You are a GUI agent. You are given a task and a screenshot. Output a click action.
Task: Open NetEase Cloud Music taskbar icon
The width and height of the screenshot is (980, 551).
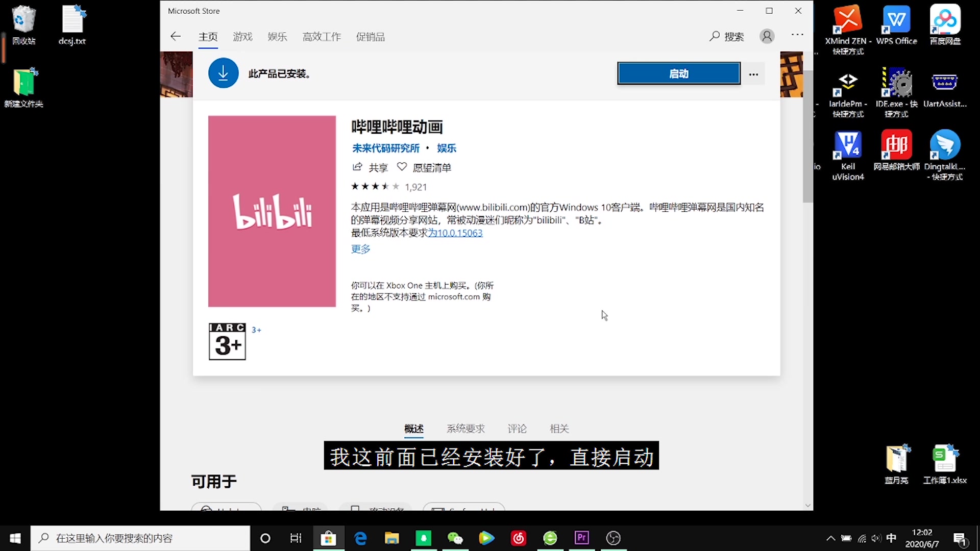[x=518, y=538]
